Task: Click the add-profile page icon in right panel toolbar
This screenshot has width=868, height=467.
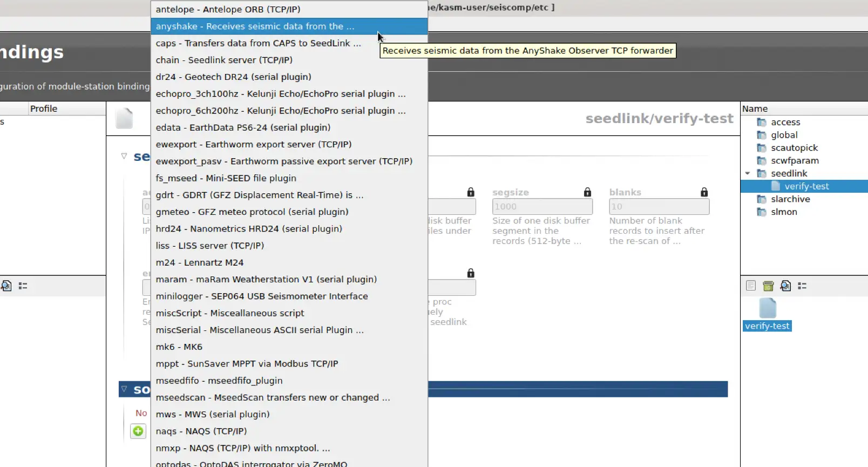Action: [751, 286]
